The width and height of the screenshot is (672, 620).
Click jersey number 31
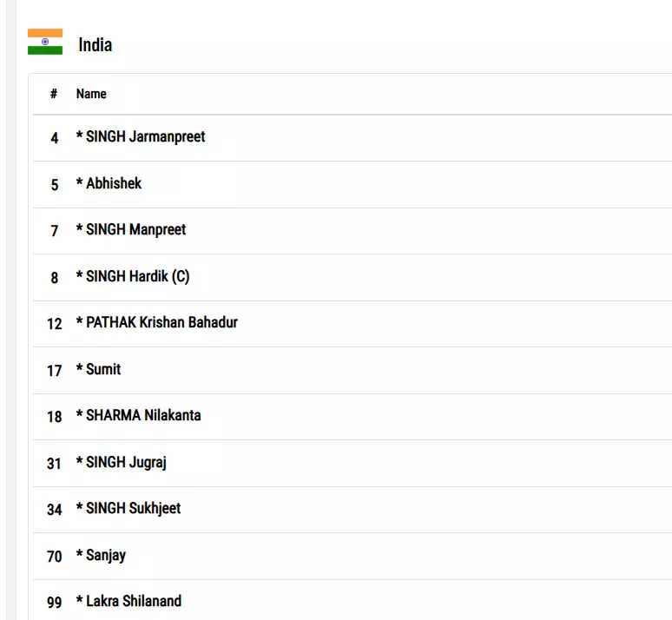point(55,464)
